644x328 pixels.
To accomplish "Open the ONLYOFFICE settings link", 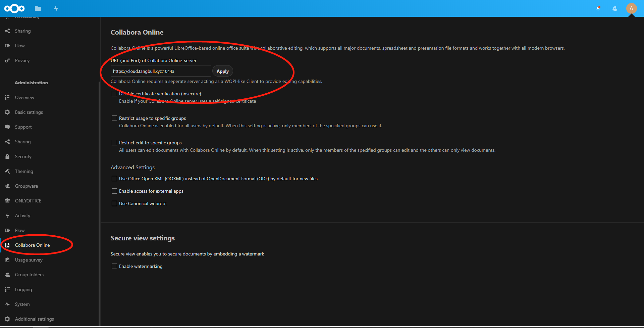I will (x=28, y=201).
